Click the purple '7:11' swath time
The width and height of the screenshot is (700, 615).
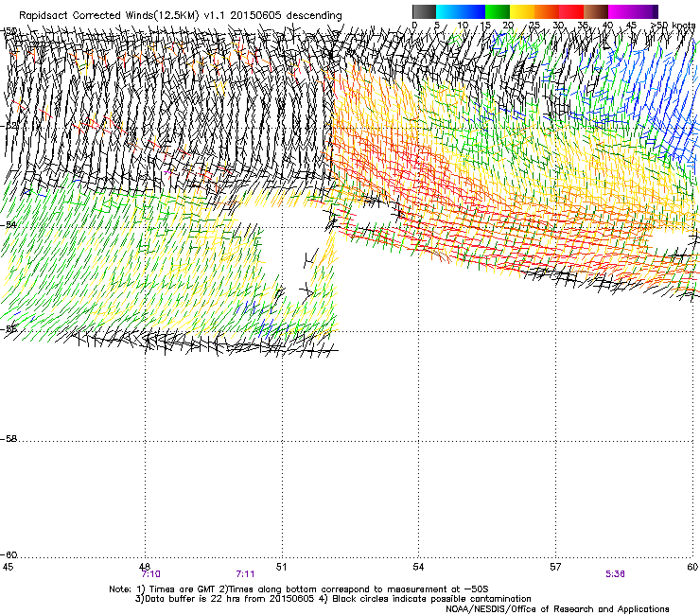(x=245, y=574)
